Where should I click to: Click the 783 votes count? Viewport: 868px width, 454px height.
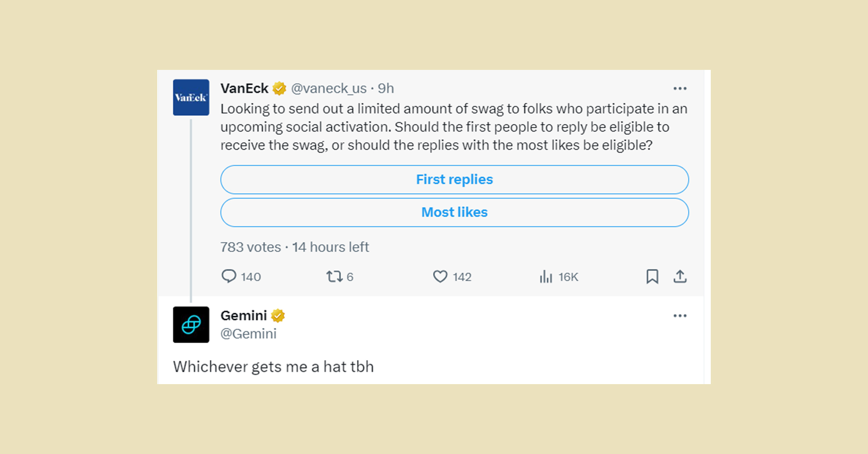[250, 247]
